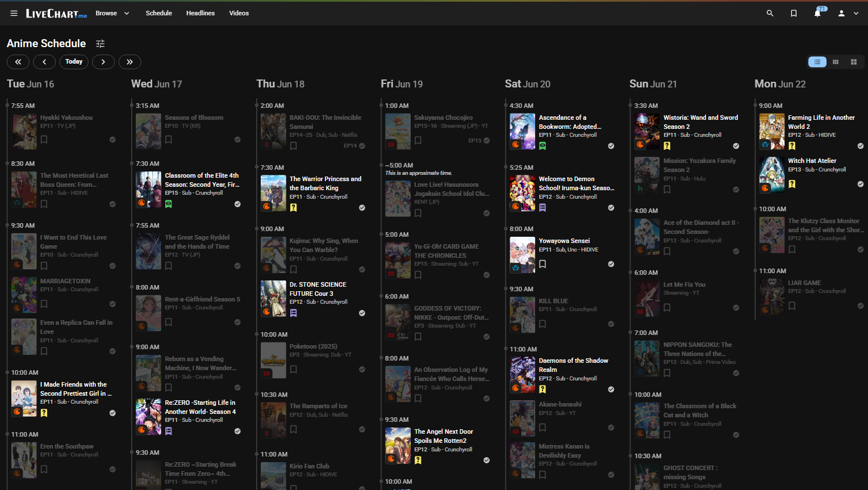Click yellow status icon for Farming Life in Another World

[x=791, y=146]
